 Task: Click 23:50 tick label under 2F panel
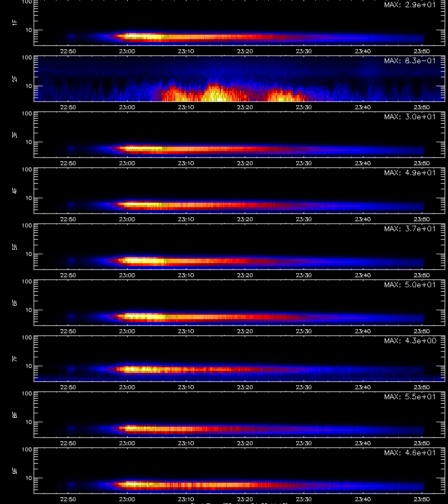pyautogui.click(x=422, y=107)
